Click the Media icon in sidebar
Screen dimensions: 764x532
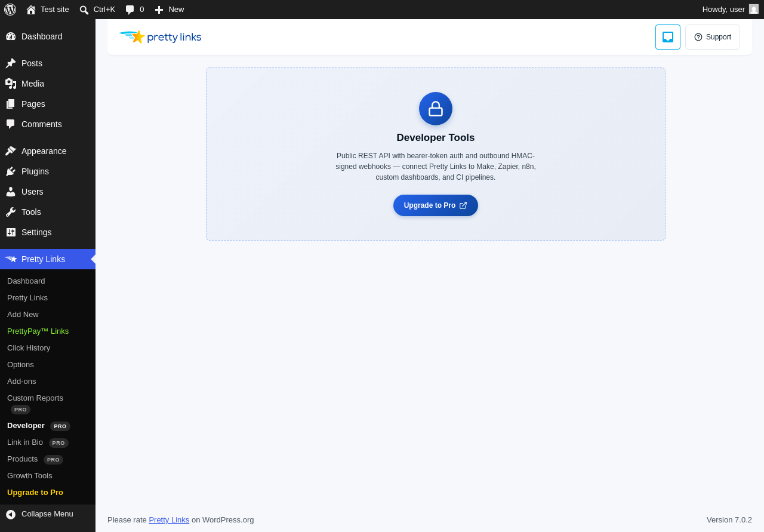11,84
